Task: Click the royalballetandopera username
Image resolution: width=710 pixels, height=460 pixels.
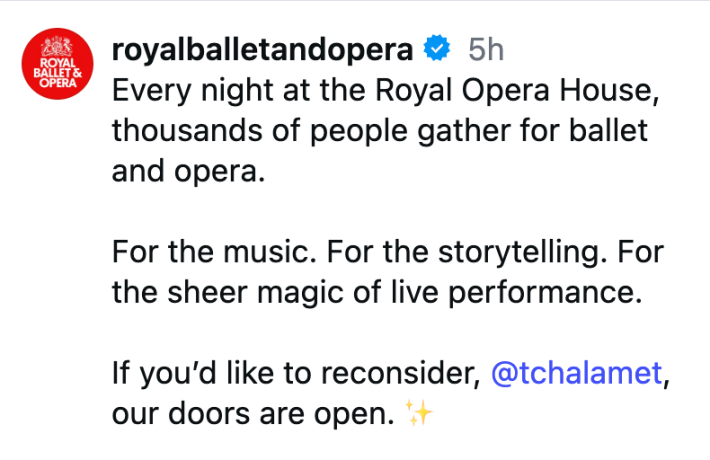Action: (263, 49)
